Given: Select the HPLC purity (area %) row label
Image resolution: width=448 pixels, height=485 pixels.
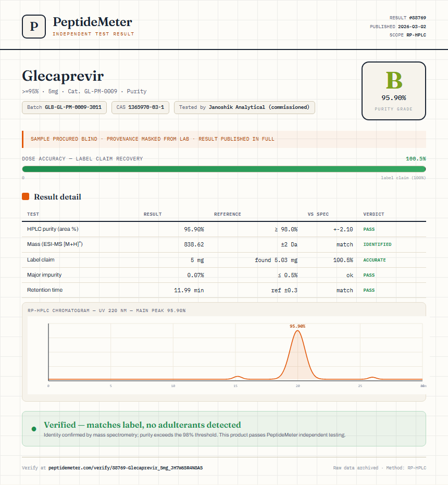Looking at the screenshot, I should [x=53, y=229].
